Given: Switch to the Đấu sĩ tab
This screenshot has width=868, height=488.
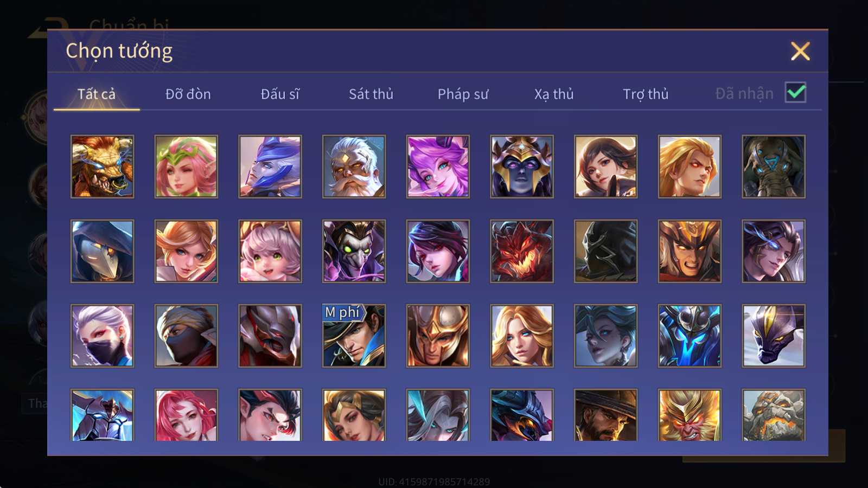Looking at the screenshot, I should coord(280,94).
